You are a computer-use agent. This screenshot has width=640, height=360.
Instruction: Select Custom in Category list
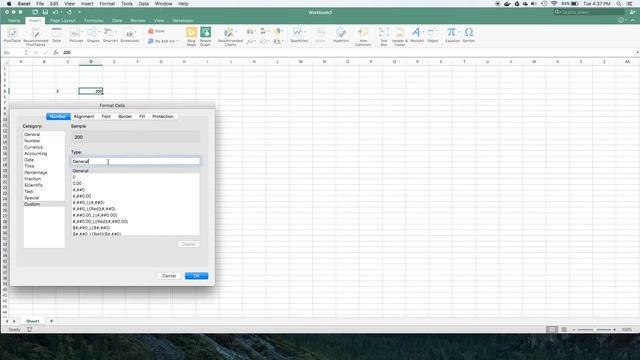click(x=44, y=204)
